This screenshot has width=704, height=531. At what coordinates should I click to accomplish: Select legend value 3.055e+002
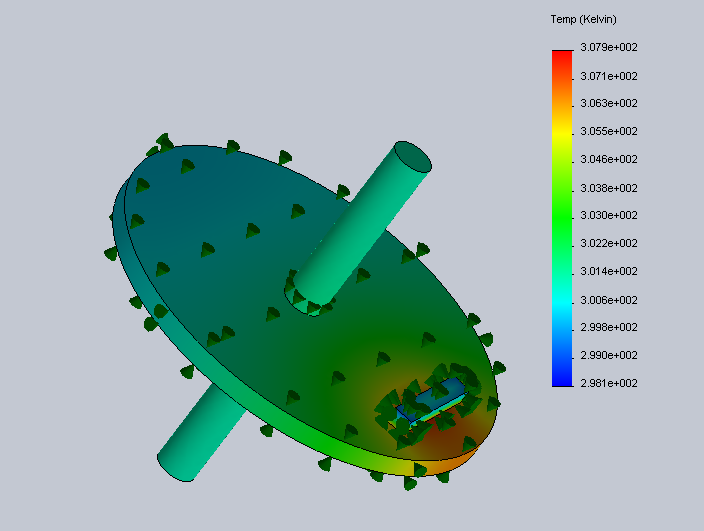click(x=609, y=132)
